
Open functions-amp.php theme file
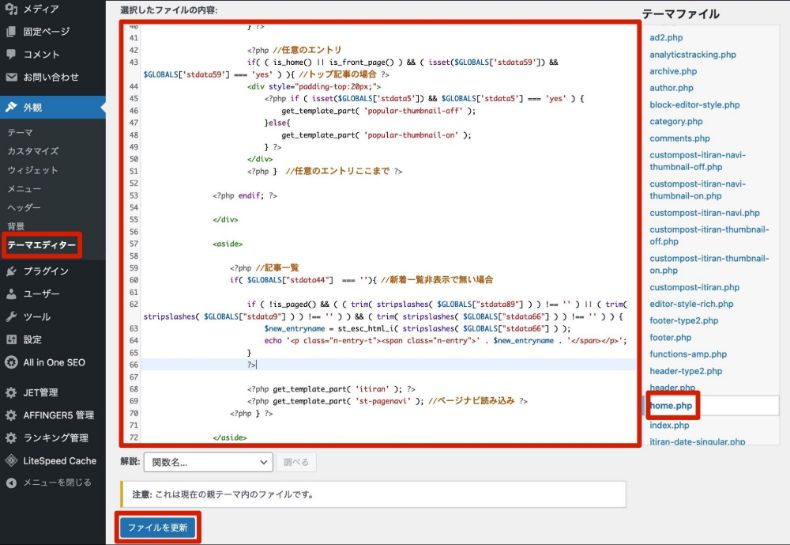(x=688, y=354)
